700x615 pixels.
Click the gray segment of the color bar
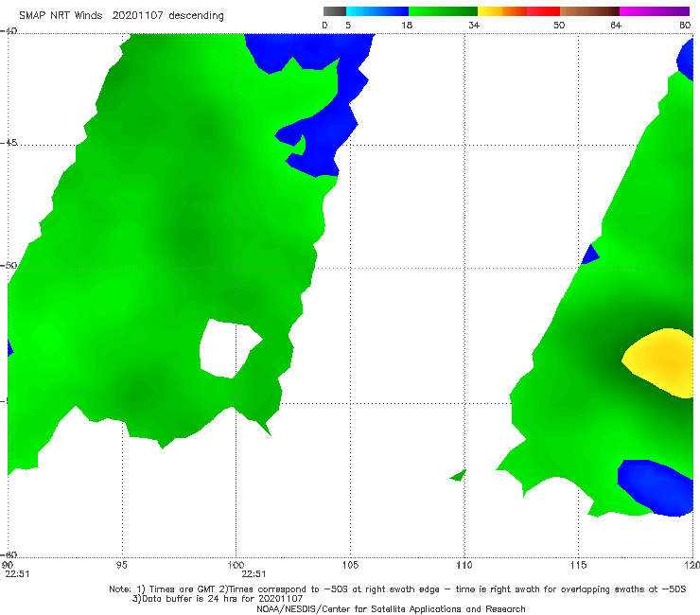pyautogui.click(x=334, y=11)
